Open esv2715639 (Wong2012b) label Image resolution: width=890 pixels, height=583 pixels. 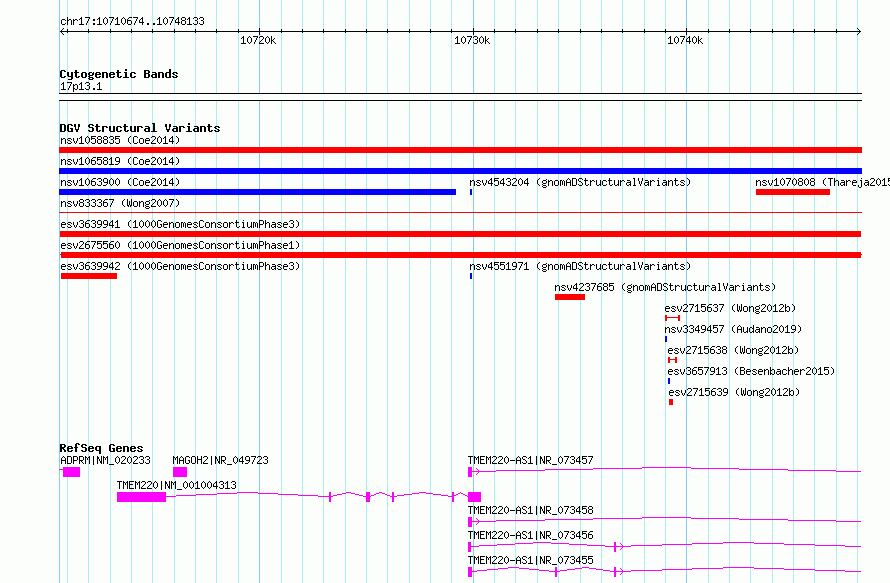point(734,392)
